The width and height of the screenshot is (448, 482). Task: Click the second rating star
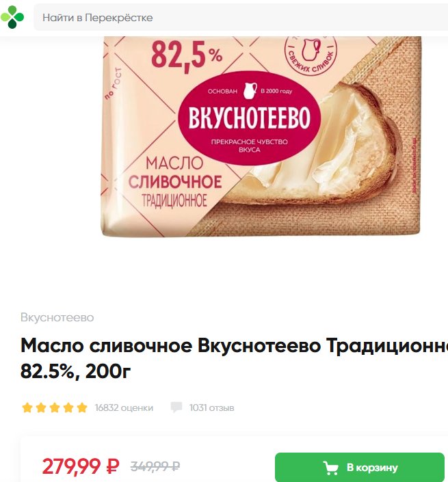[41, 408]
